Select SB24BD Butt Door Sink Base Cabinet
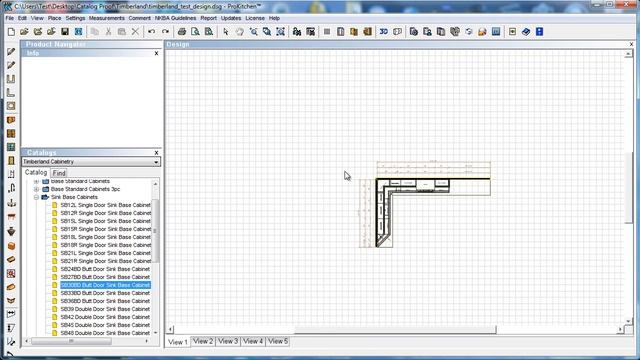The width and height of the screenshot is (640, 360). pos(105,269)
